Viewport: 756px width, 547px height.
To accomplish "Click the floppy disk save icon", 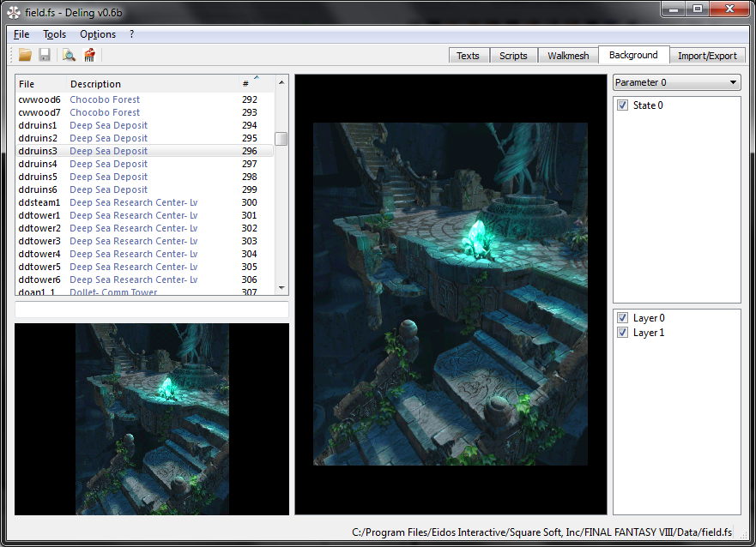I will (x=45, y=55).
